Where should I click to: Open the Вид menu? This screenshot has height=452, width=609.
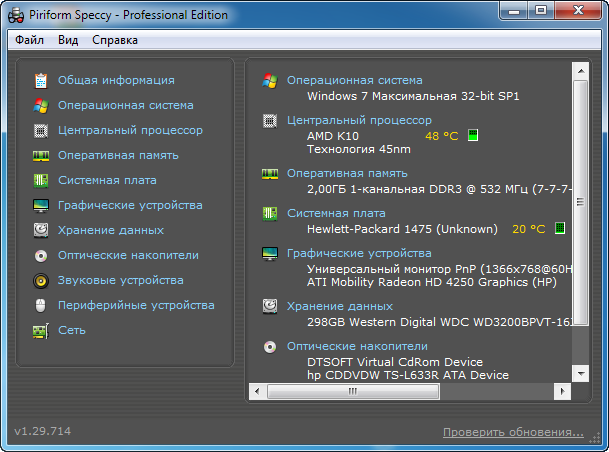coord(68,40)
